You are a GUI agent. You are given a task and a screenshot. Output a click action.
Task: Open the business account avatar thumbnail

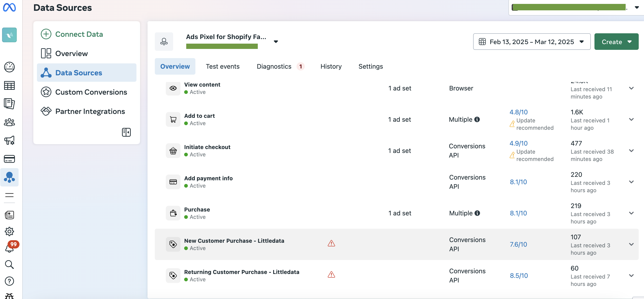pos(9,35)
